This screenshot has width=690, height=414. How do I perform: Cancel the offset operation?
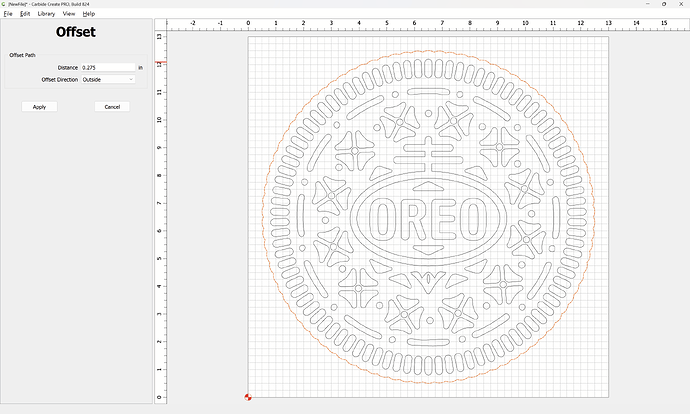tap(112, 106)
